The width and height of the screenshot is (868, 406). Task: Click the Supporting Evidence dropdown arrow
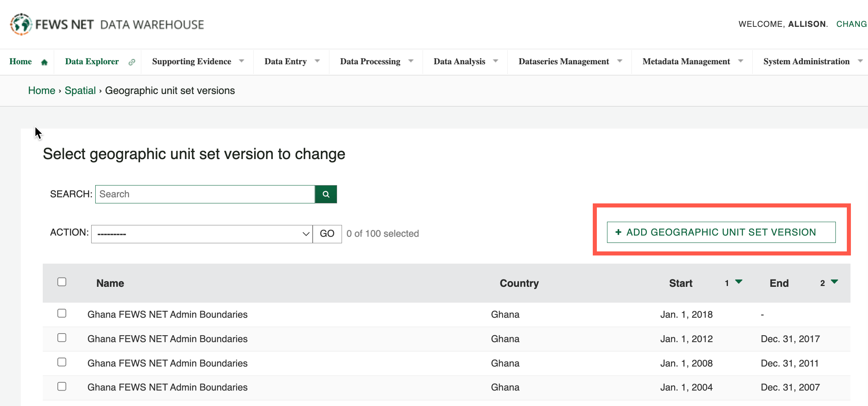241,61
